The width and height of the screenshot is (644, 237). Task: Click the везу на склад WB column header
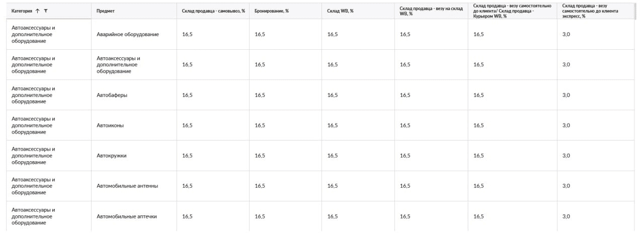[431, 11]
